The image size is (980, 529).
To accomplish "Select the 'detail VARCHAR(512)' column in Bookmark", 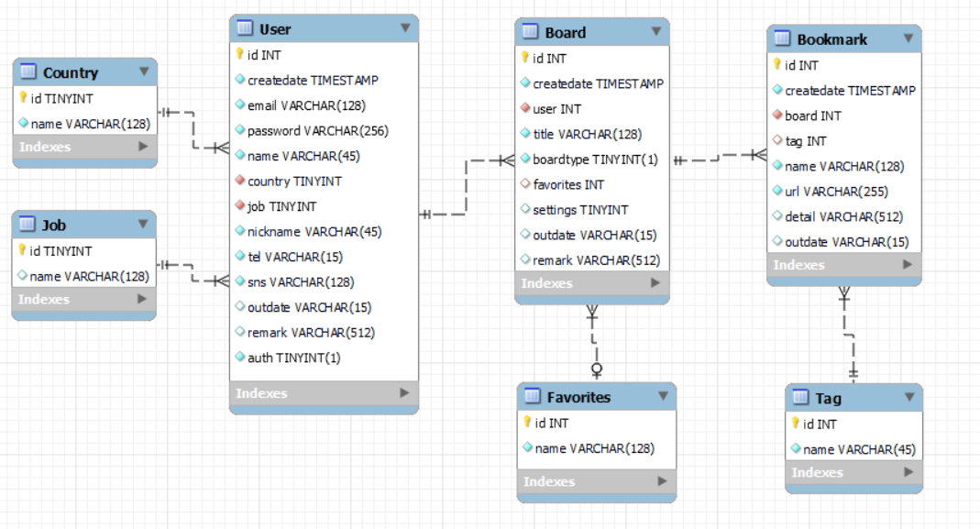I will 844,216.
